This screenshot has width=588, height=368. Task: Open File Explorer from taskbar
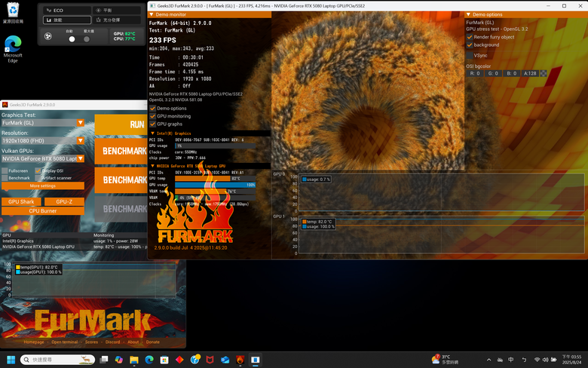click(134, 360)
